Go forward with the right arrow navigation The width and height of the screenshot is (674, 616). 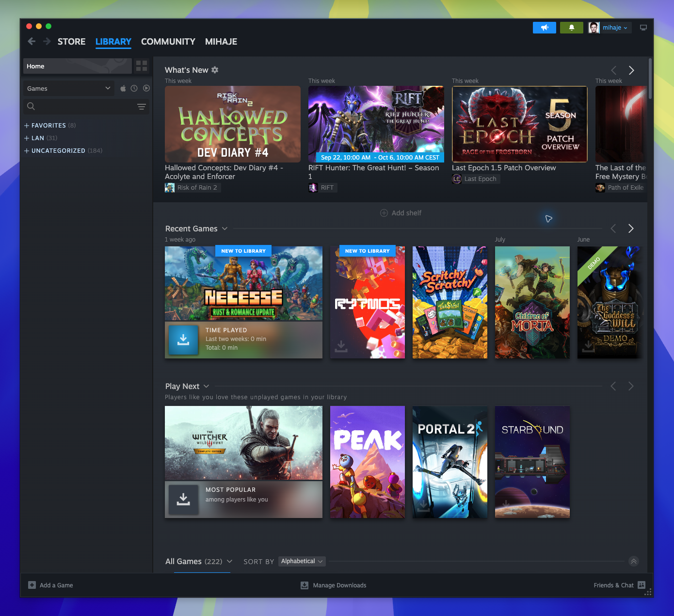pos(47,42)
